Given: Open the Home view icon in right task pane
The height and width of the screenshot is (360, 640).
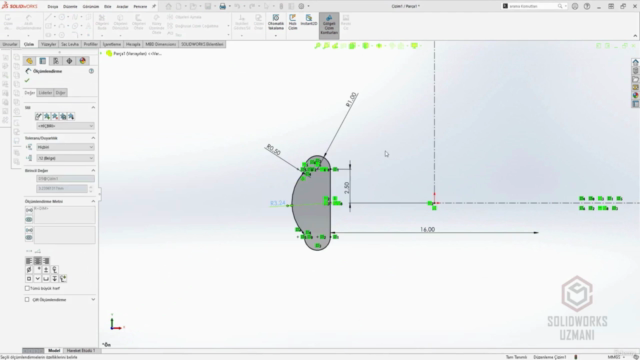Looking at the screenshot, I should [636, 62].
